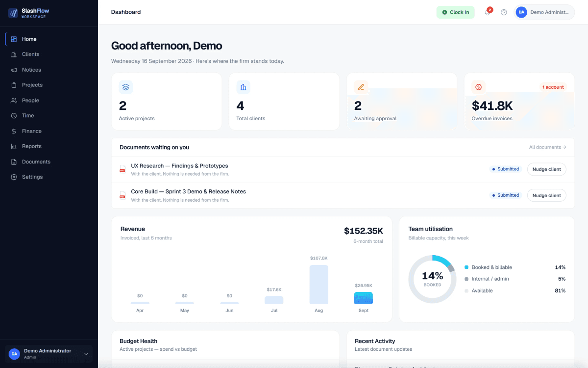Click the 1 account badge
588x368 pixels.
pyautogui.click(x=553, y=87)
